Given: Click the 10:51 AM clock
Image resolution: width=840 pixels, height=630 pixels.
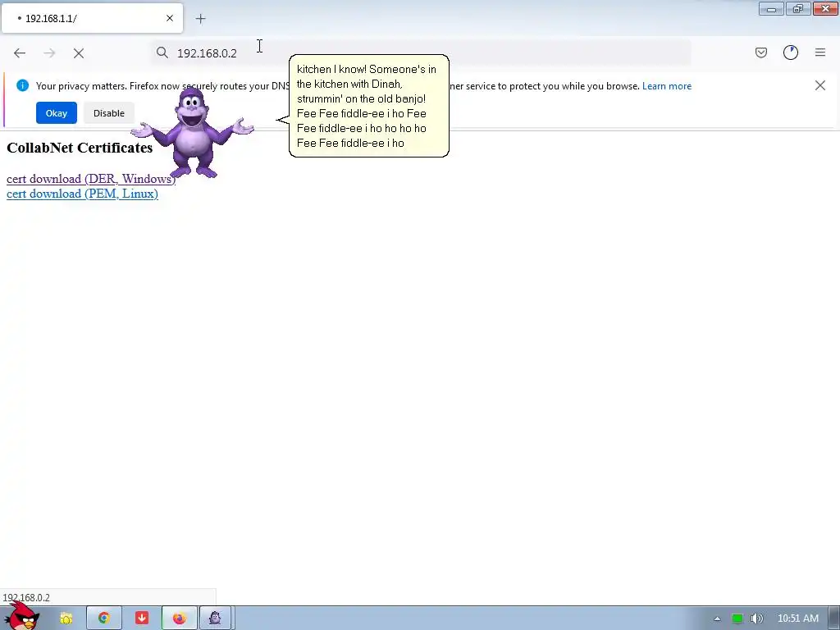Looking at the screenshot, I should click(x=797, y=619).
